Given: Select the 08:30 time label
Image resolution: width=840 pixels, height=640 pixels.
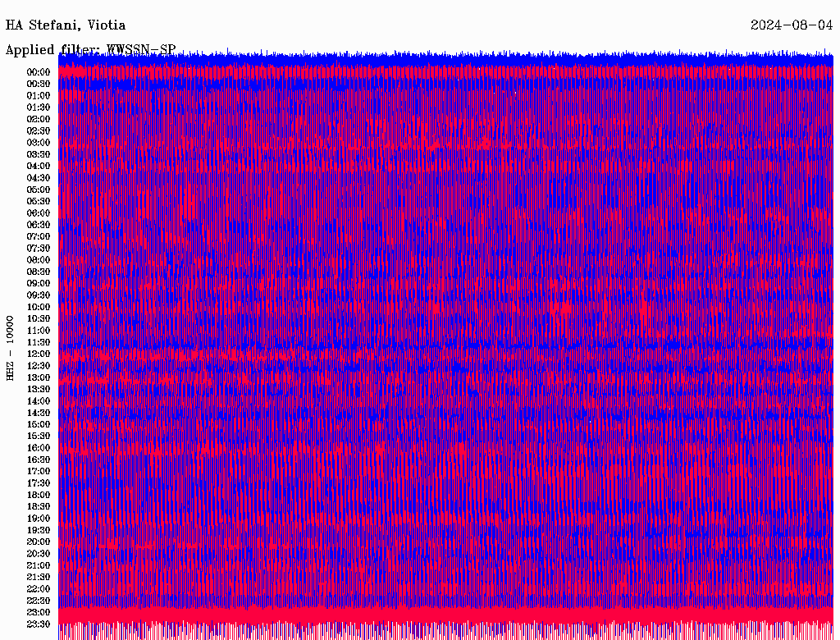Looking at the screenshot, I should pyautogui.click(x=39, y=272).
